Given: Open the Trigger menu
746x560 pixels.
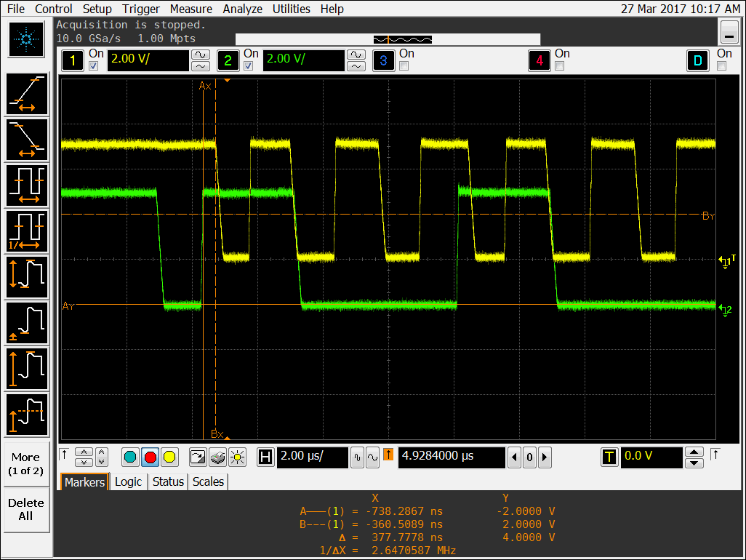Looking at the screenshot, I should pyautogui.click(x=141, y=9).
